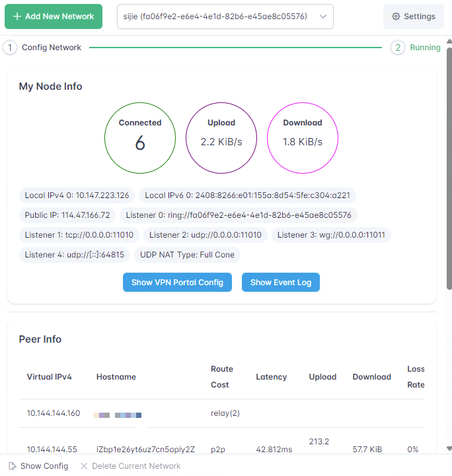Click step 2 circle for Running
The width and height of the screenshot is (452, 476).
[397, 48]
